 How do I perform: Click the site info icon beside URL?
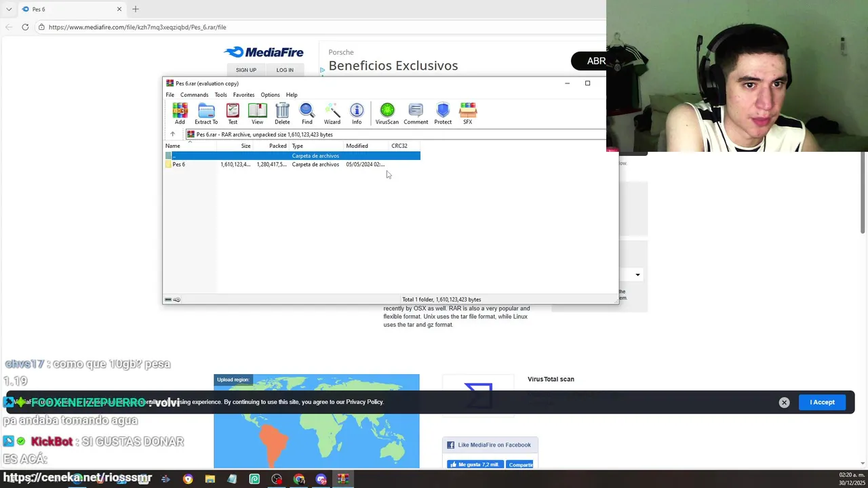point(41,27)
